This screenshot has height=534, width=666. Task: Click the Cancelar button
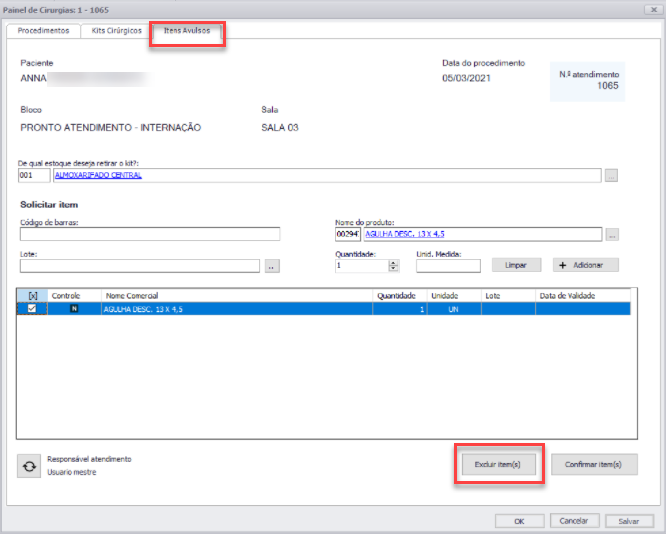(x=574, y=520)
